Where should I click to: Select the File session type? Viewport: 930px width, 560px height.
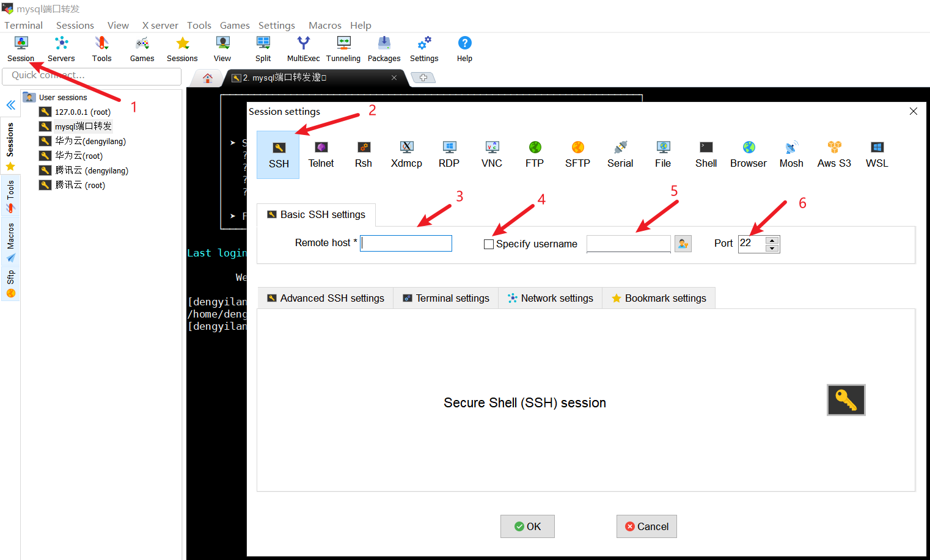663,155
